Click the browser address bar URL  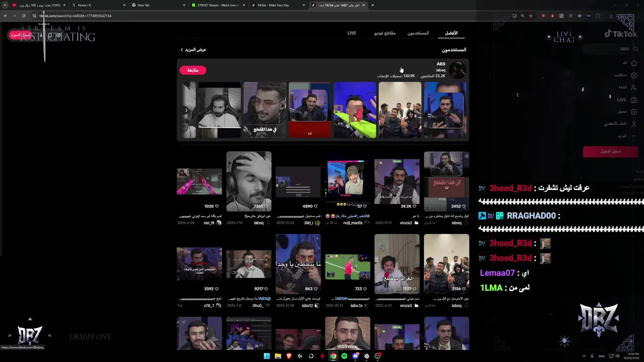[75, 16]
